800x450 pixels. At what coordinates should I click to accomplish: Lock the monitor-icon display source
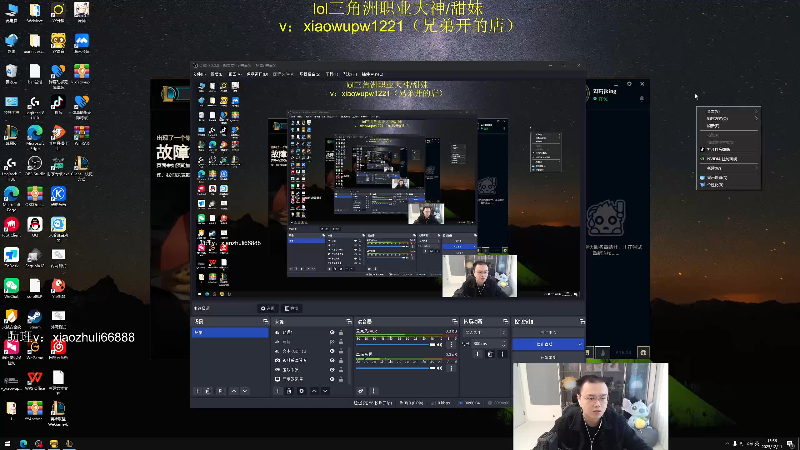click(341, 379)
